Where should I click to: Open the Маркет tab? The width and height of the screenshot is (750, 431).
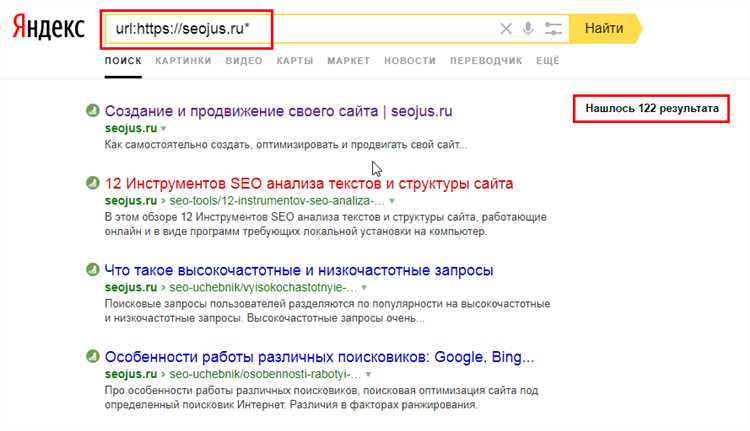coord(349,61)
